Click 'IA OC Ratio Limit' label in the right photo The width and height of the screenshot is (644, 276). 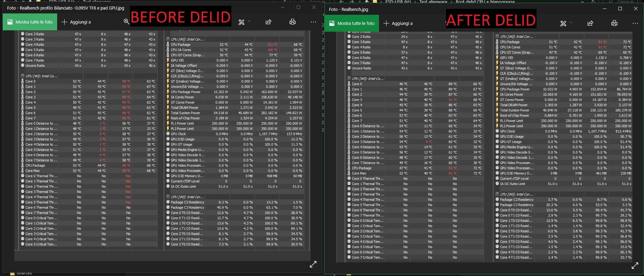pos(513,184)
